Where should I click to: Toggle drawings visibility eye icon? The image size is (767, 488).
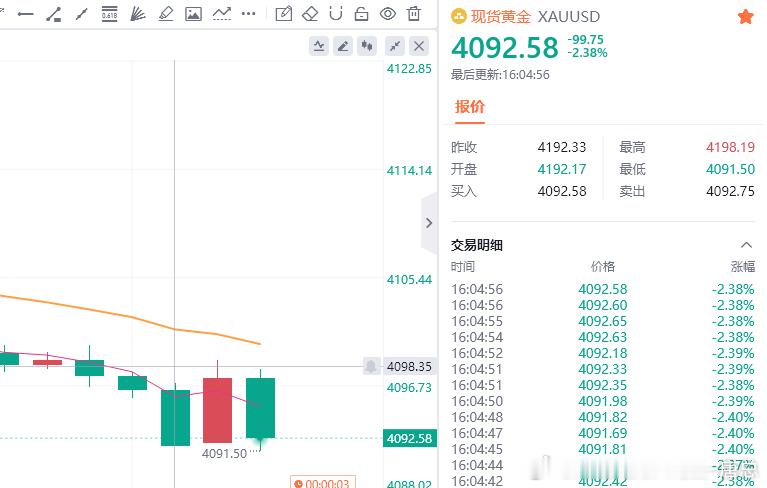[x=388, y=14]
